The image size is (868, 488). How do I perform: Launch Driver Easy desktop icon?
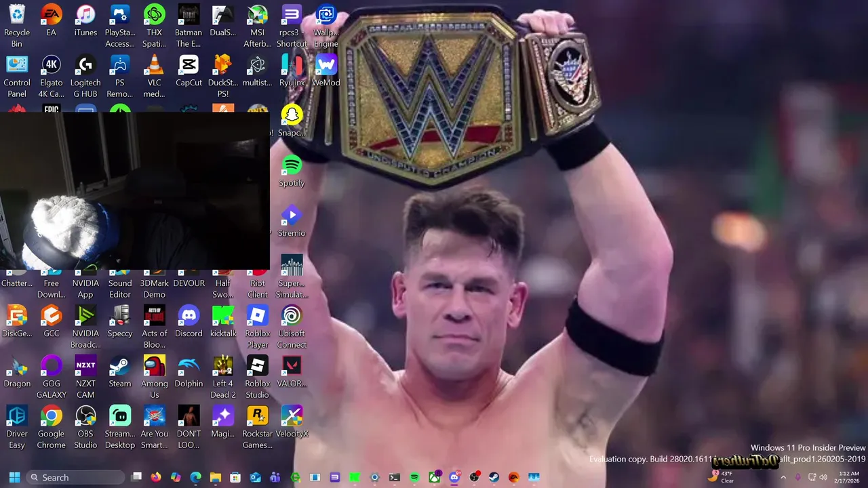point(17,427)
